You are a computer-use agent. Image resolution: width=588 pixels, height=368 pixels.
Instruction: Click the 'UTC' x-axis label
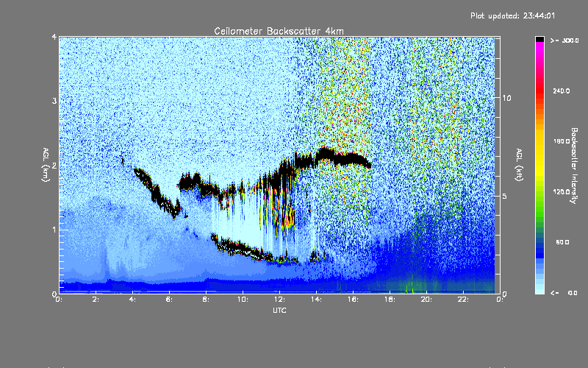click(x=279, y=310)
